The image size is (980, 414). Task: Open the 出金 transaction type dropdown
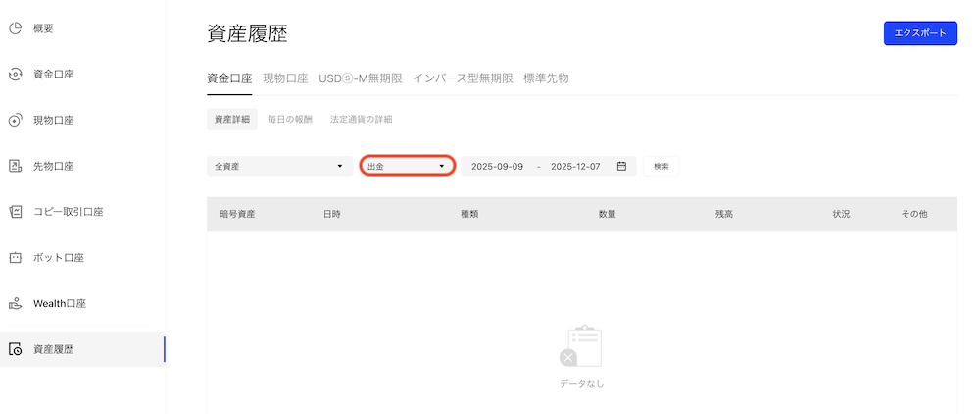406,167
